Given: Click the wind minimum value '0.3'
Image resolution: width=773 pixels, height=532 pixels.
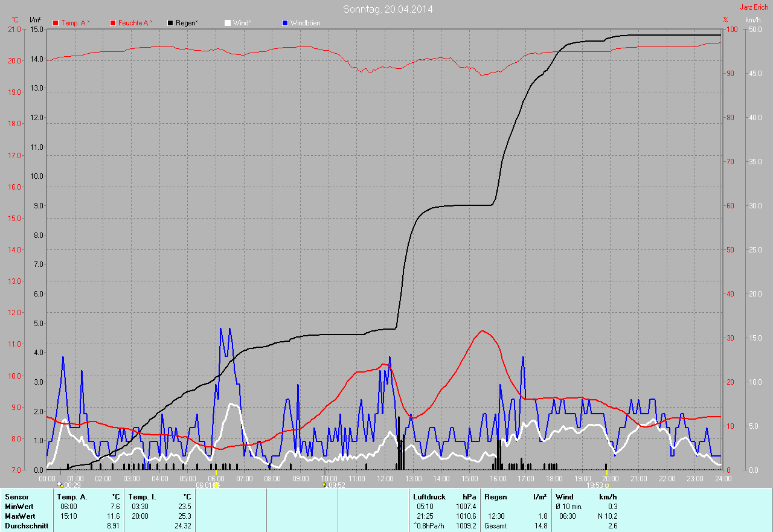Looking at the screenshot, I should click(x=613, y=507).
